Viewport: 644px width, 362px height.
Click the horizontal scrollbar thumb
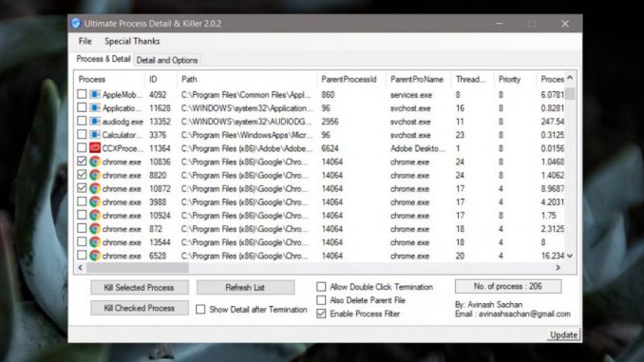pyautogui.click(x=138, y=268)
